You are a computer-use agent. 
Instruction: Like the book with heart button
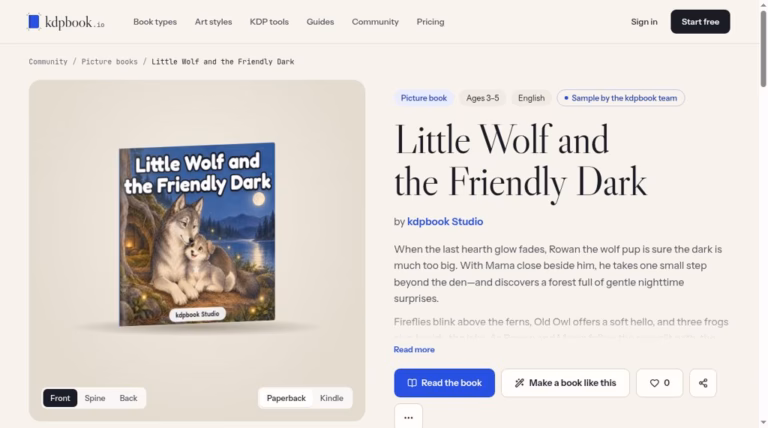(x=659, y=383)
